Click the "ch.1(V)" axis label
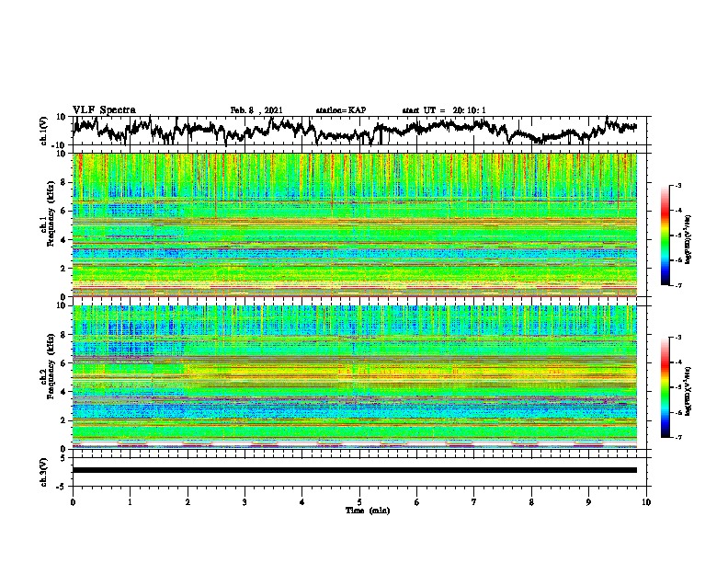This screenshot has height=563, width=728. (43, 131)
